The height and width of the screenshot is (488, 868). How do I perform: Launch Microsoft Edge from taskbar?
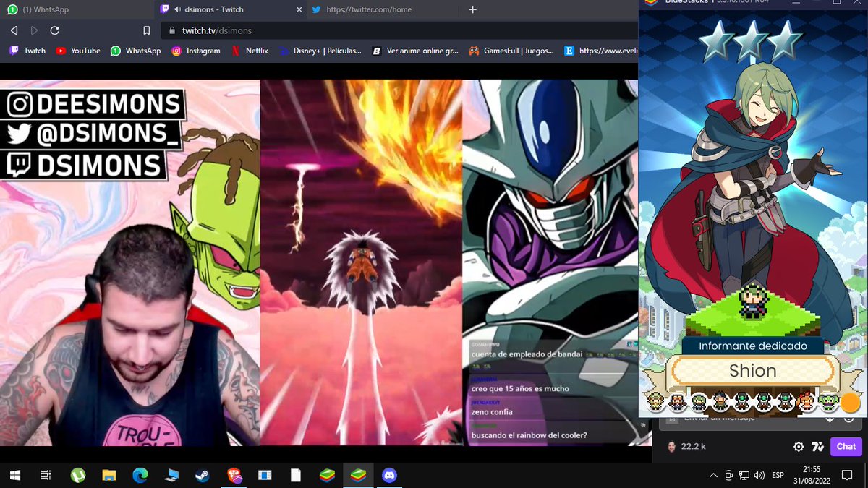coord(140,475)
